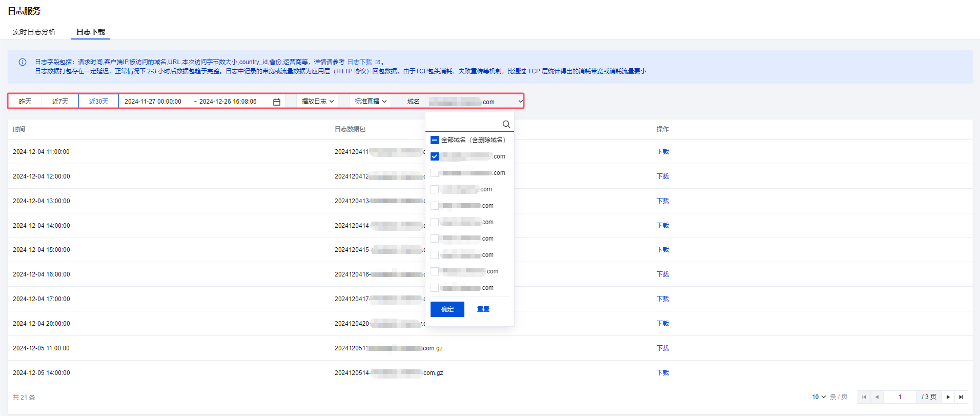The image size is (980, 416).
Task: Click 重置 to reset domain selection
Action: (483, 309)
